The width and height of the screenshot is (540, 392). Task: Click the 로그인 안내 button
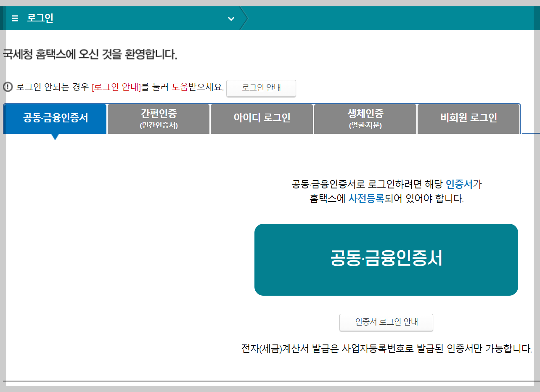pyautogui.click(x=261, y=88)
